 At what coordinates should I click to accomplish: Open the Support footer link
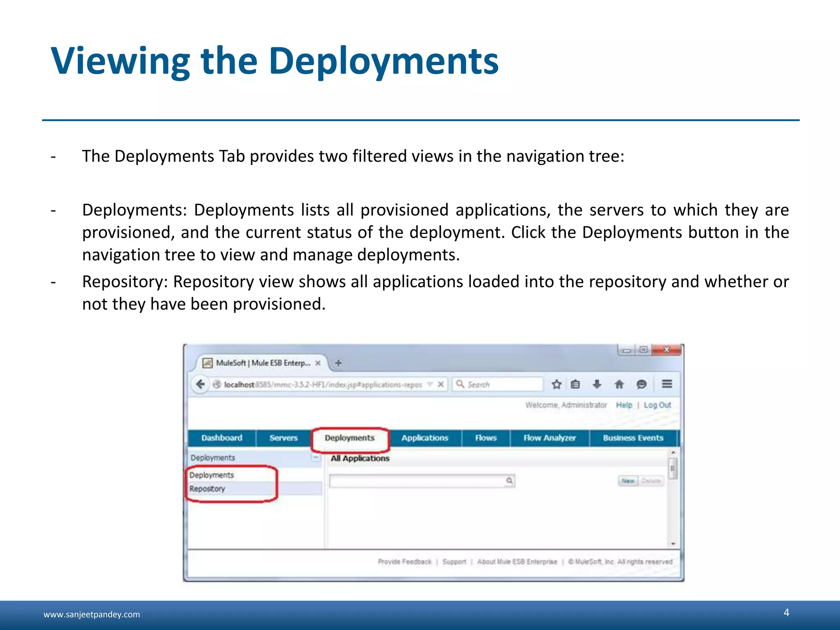point(454,562)
